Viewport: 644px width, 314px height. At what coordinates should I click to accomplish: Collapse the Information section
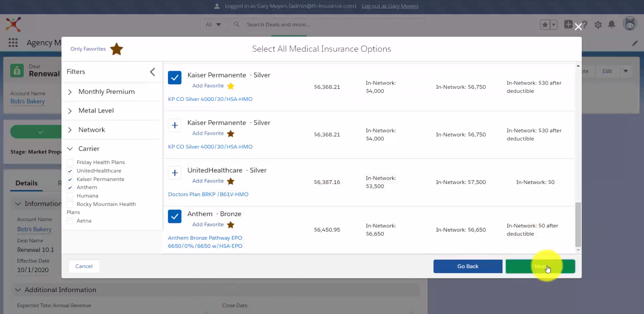coord(18,204)
